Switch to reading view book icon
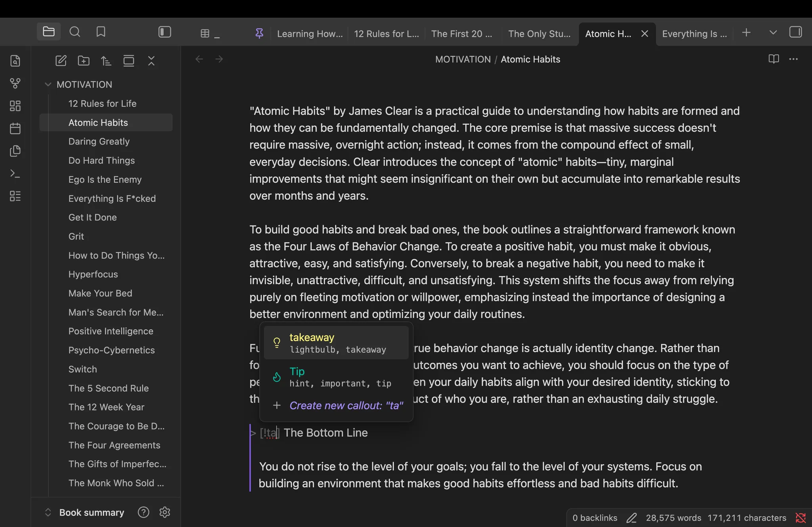Screen dimensions: 812x527 coord(774,59)
